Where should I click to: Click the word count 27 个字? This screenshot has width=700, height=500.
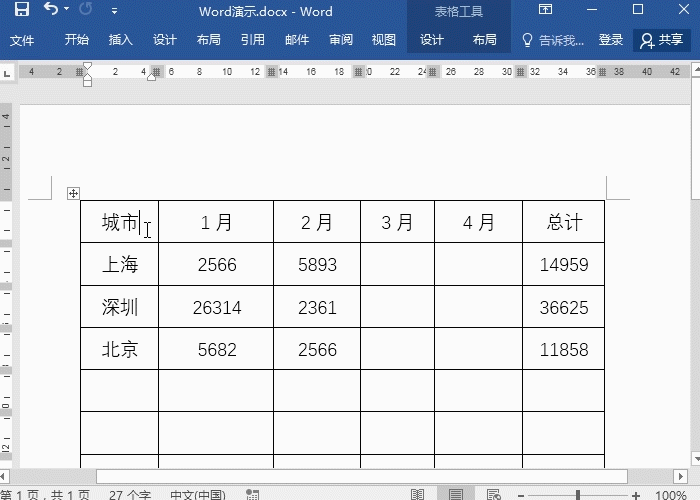coord(130,495)
